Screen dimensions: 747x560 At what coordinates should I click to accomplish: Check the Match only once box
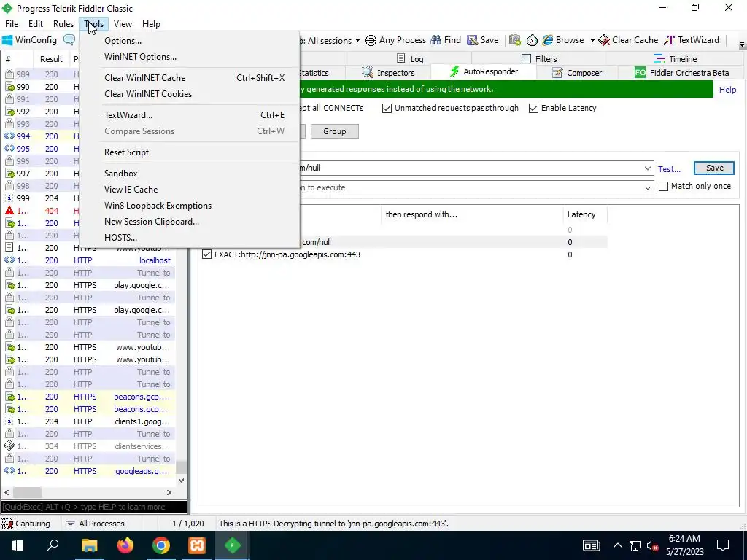pos(663,186)
